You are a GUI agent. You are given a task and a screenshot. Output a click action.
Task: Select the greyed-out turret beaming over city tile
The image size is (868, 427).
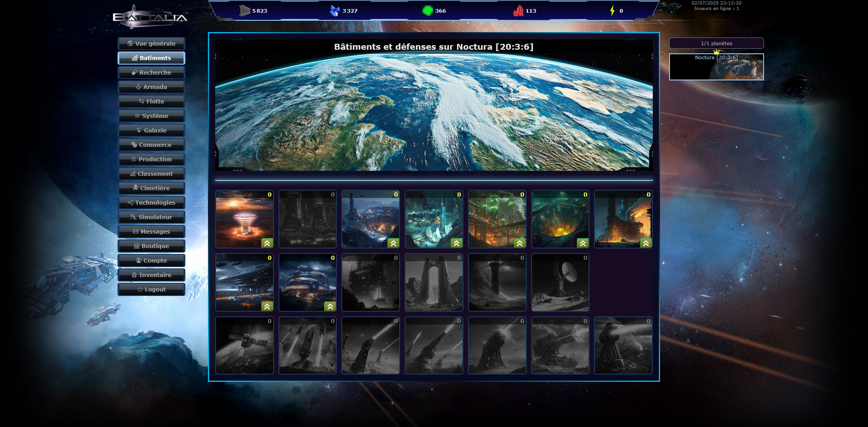click(623, 346)
